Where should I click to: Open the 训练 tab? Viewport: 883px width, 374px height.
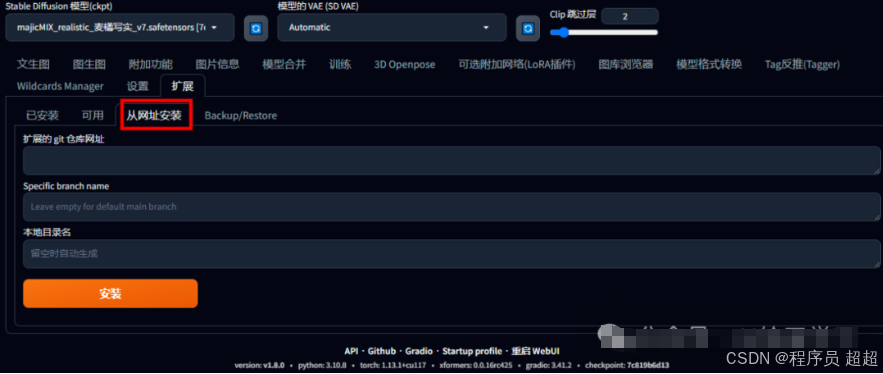(340, 64)
